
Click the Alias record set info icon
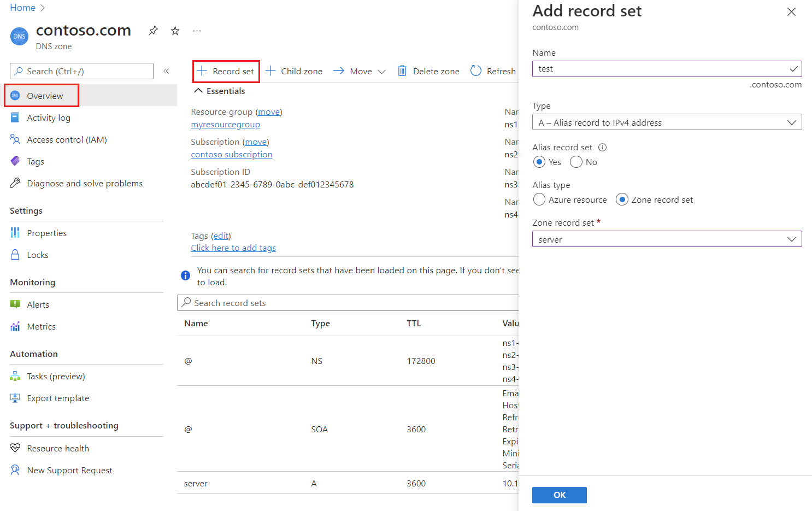[602, 148]
